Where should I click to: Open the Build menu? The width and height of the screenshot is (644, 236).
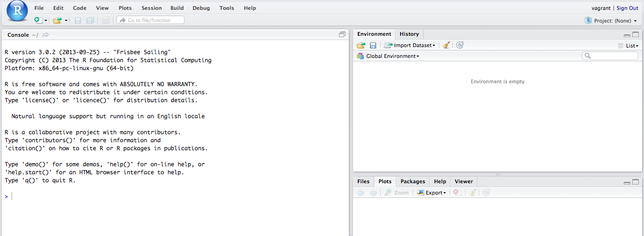point(177,8)
